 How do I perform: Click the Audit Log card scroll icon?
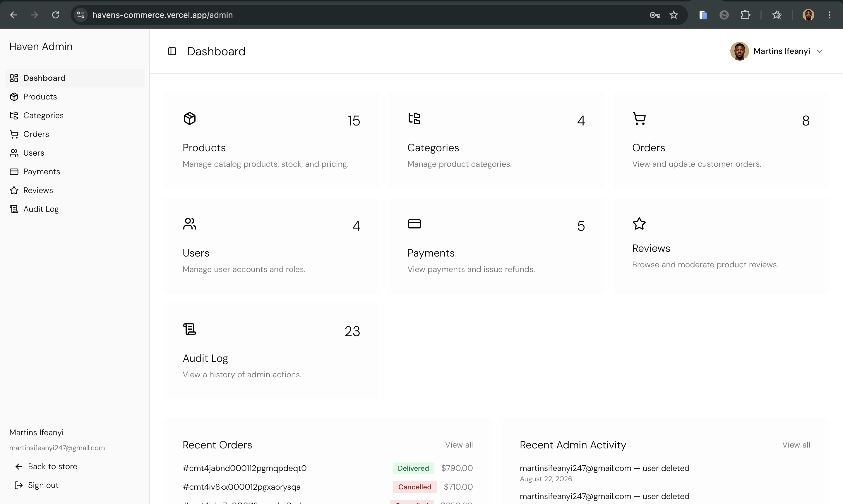(190, 329)
